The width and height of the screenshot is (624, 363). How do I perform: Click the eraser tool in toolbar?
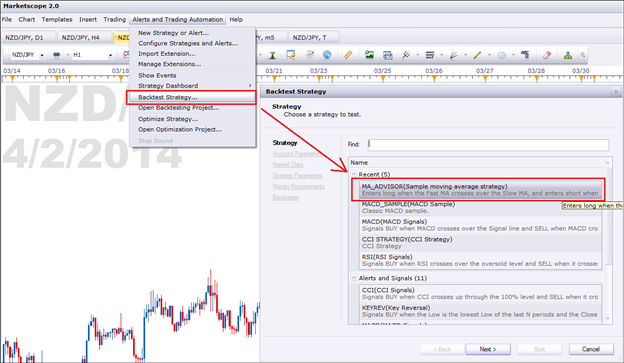pos(547,55)
